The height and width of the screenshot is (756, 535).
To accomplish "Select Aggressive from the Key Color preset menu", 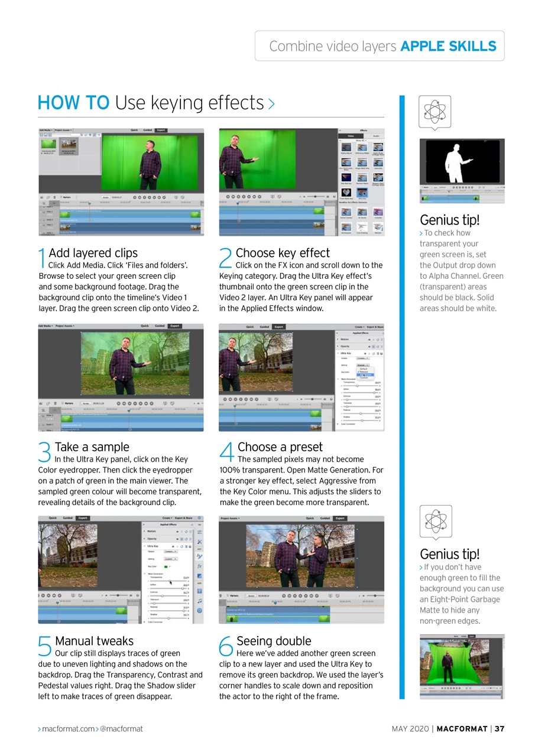I will pos(365,375).
